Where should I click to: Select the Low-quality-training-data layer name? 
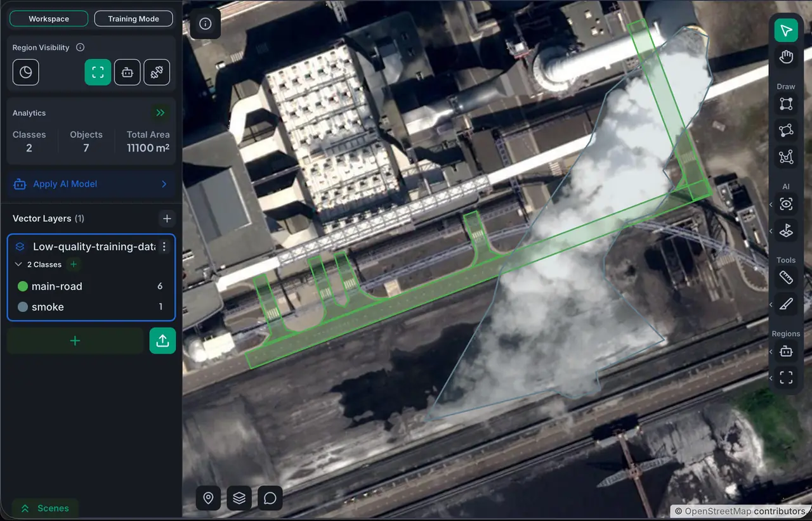tap(94, 247)
